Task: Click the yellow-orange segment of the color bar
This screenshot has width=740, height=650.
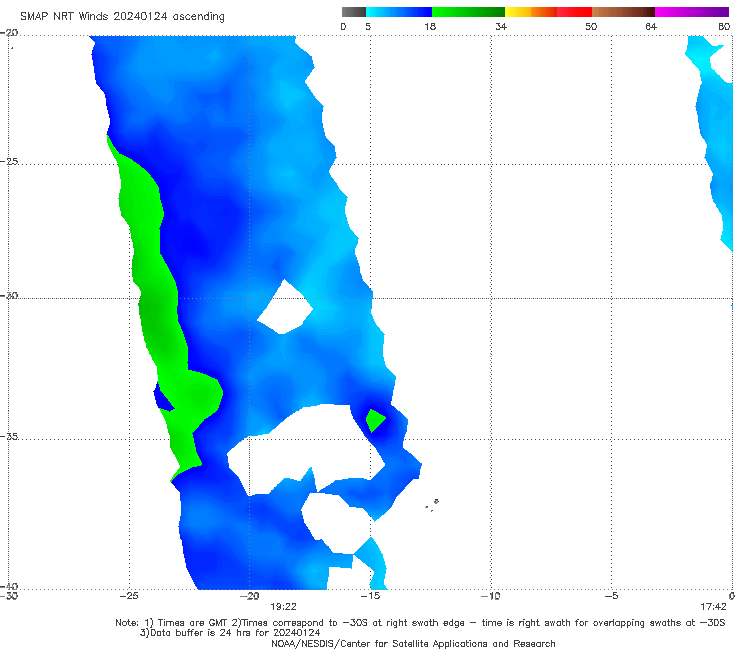Action: [x=531, y=12]
